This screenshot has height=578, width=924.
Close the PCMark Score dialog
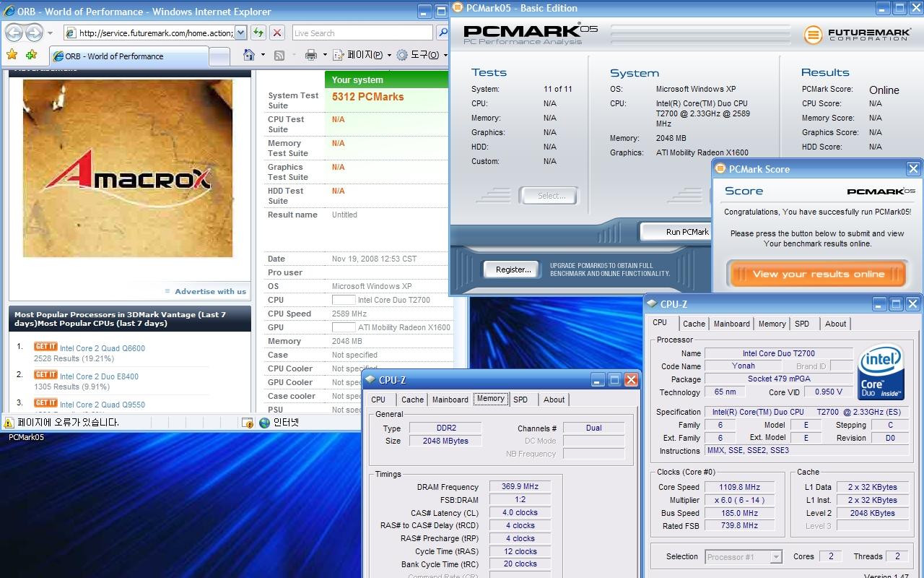click(913, 169)
